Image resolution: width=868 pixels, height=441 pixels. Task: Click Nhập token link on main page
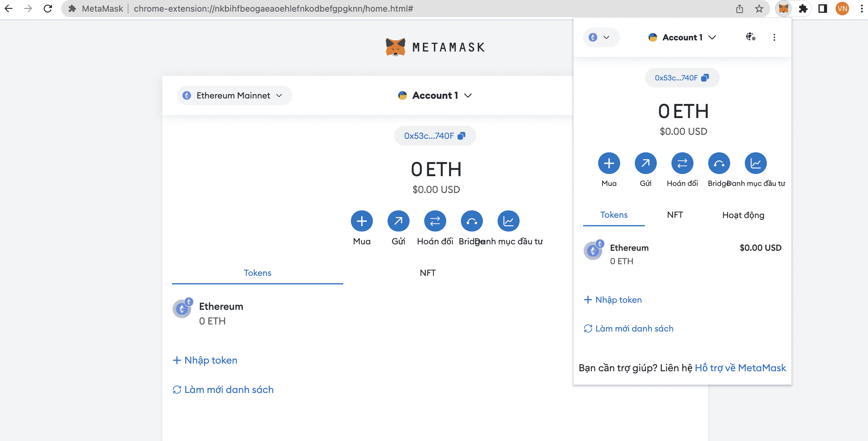[x=205, y=360]
